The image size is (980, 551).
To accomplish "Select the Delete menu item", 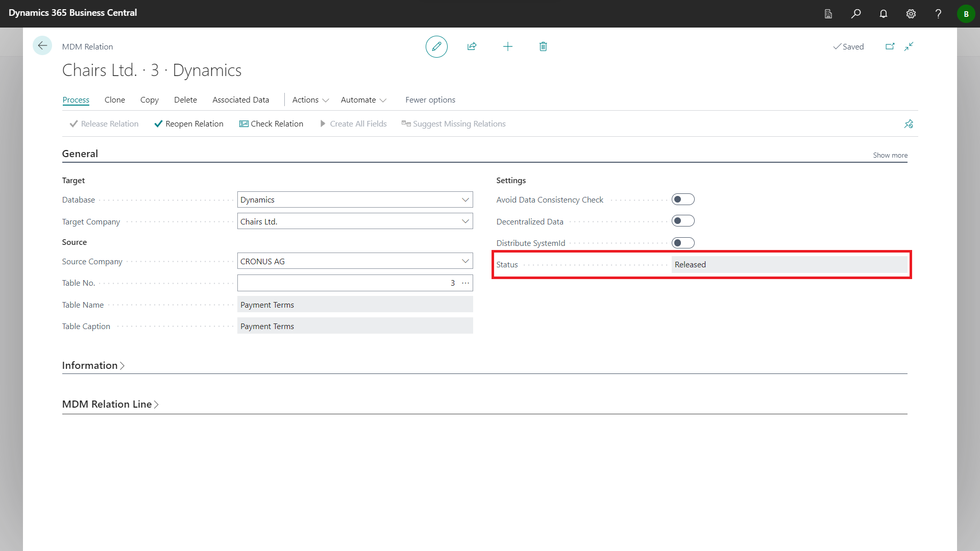I will click(x=185, y=100).
